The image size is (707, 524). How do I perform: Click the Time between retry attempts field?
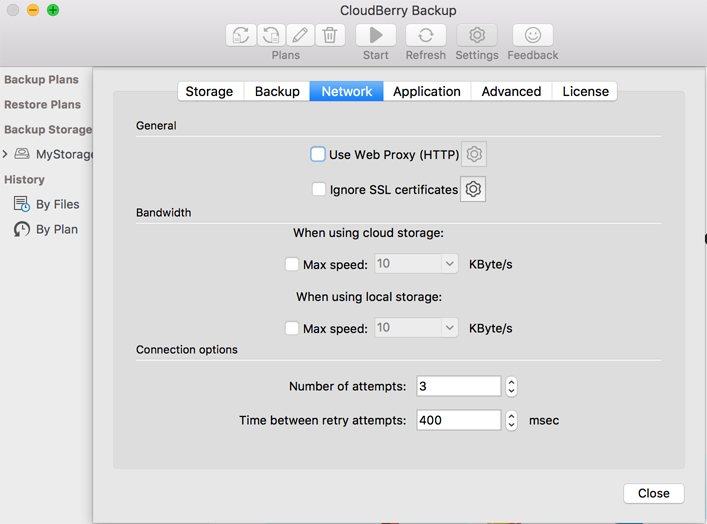click(459, 420)
